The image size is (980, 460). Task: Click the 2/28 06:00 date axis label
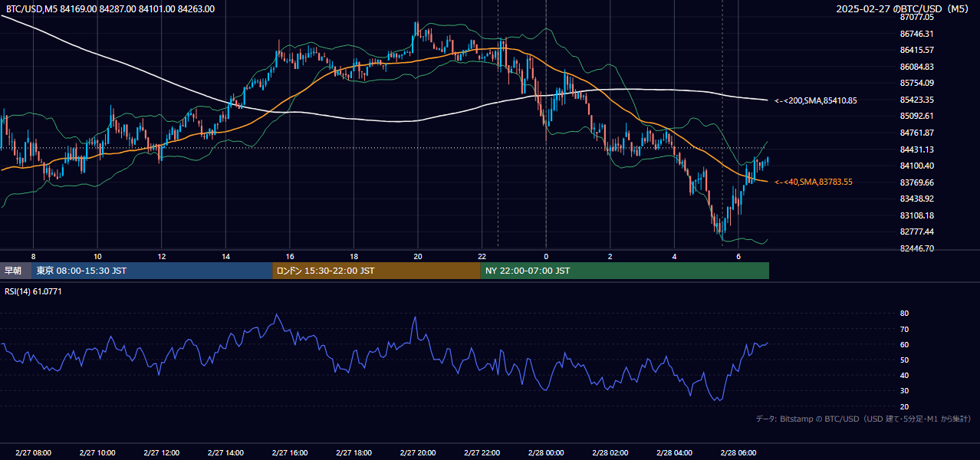click(738, 452)
